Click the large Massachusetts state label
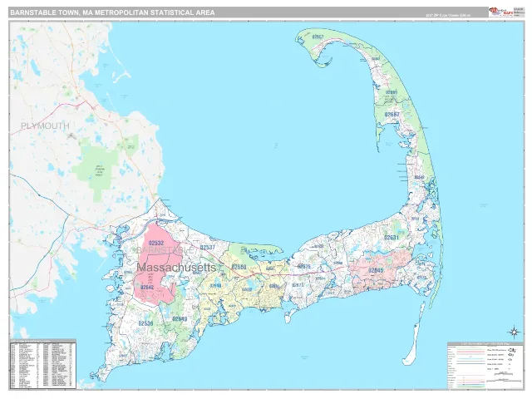This screenshot has height=399, width=532. point(176,268)
